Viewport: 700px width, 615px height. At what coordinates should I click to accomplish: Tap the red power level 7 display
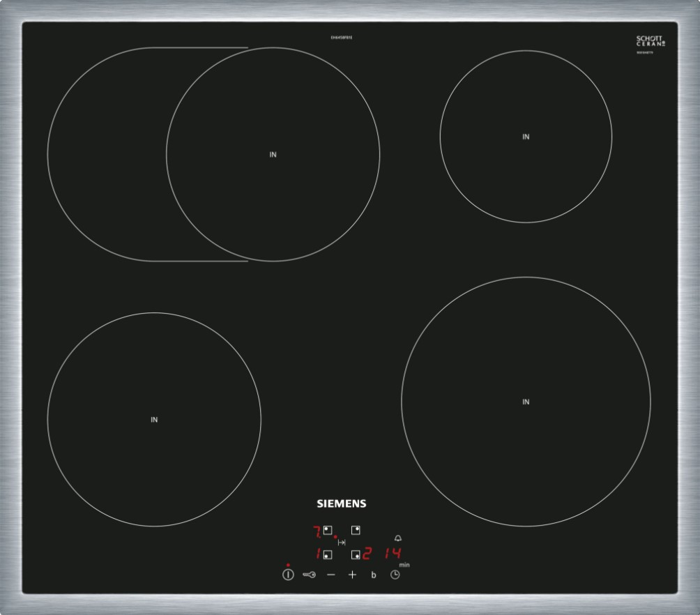click(316, 531)
